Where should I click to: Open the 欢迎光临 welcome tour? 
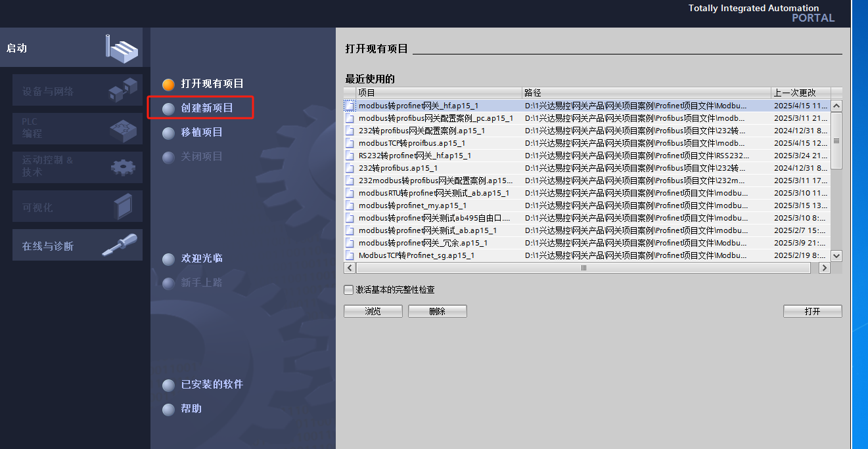(x=202, y=259)
